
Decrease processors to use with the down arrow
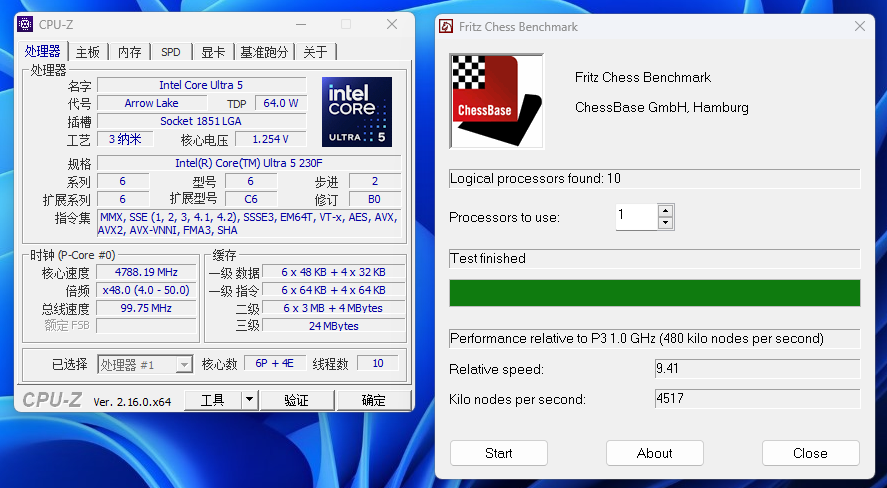[x=666, y=222]
